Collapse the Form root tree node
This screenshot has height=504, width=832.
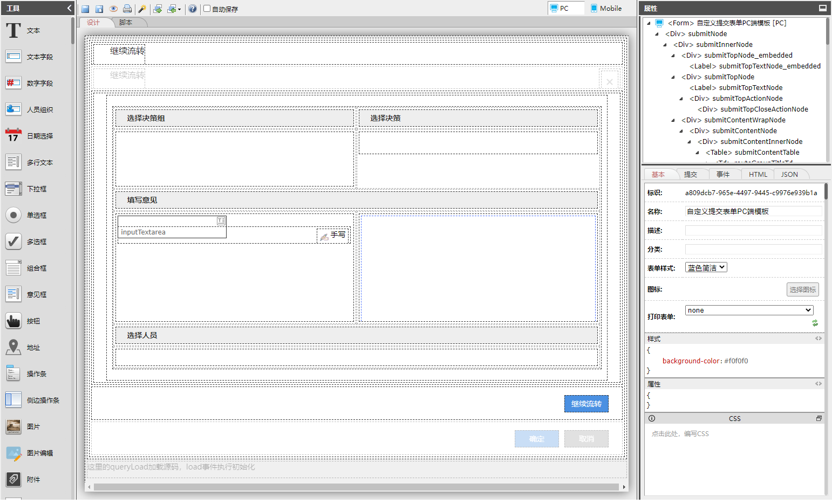(649, 23)
